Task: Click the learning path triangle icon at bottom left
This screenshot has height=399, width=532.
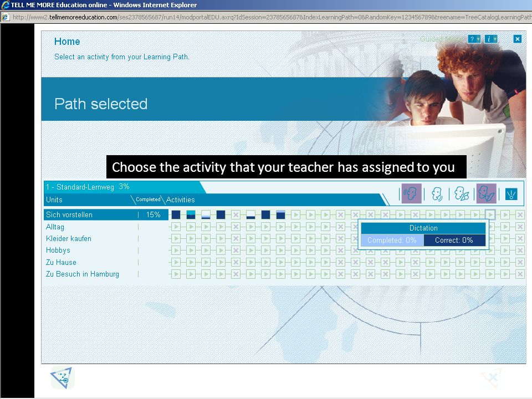Action: click(62, 377)
